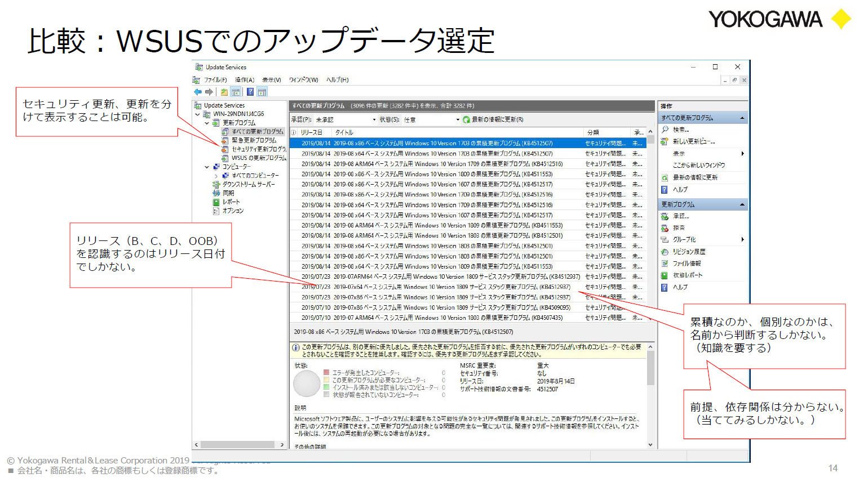Click the オプション icon in tree

coord(216,211)
